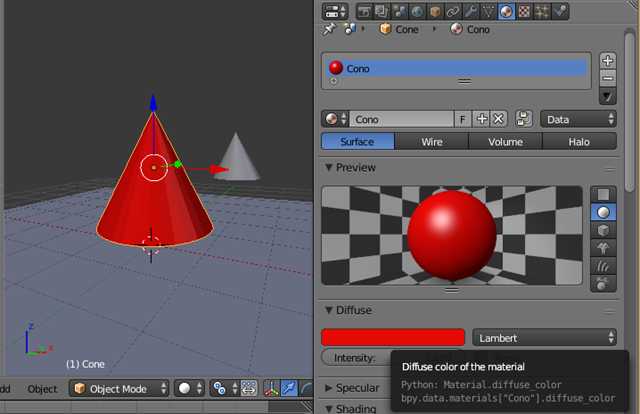The height and width of the screenshot is (414, 640).
Task: Unlink the Cono material with the X button
Action: (499, 119)
